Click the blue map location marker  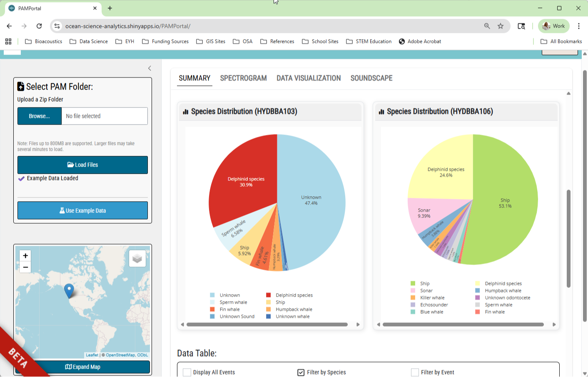pyautogui.click(x=69, y=291)
